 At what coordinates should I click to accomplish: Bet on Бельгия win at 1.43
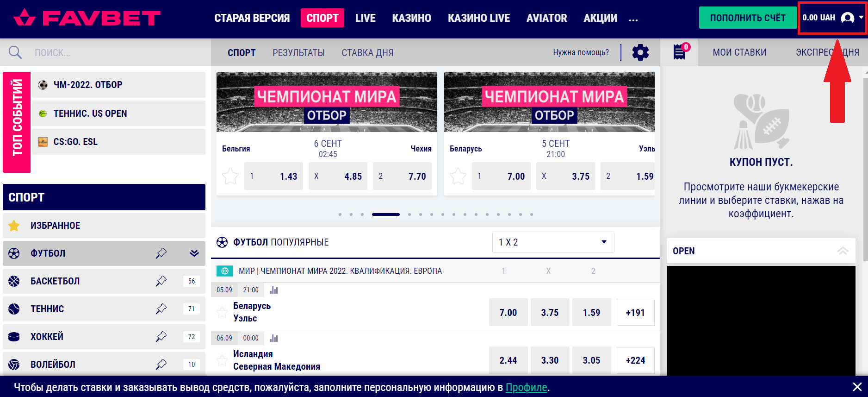[x=273, y=176]
